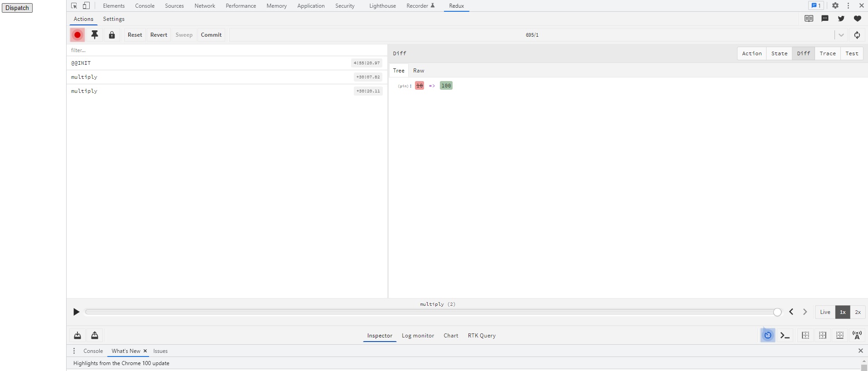Click the action timeline slider handle
This screenshot has width=868, height=371.
click(x=777, y=312)
